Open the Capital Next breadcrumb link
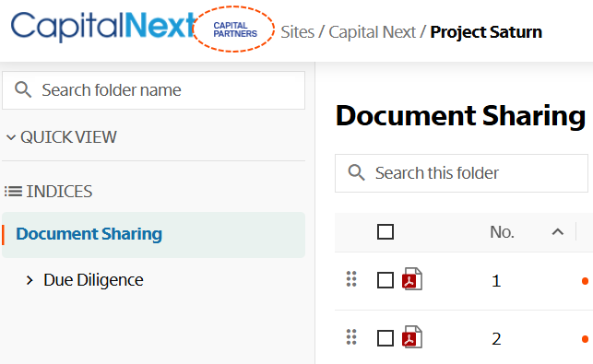593x364 pixels. [x=373, y=32]
